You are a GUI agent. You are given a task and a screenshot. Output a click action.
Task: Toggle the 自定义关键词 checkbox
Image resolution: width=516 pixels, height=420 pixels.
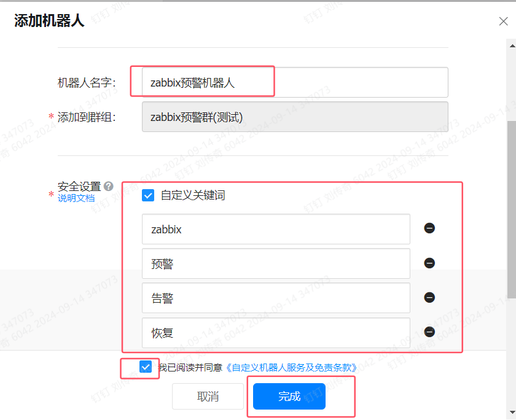pos(148,195)
